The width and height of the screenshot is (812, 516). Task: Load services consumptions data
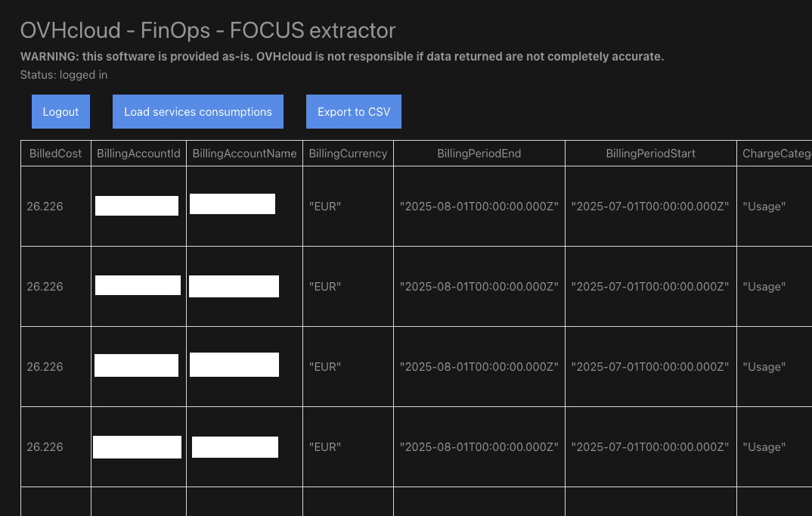(198, 111)
